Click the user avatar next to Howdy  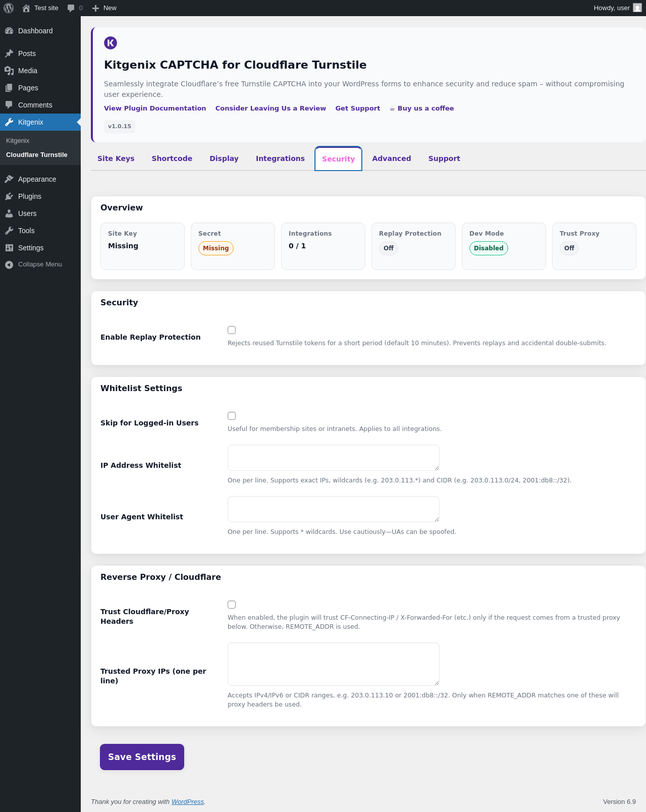637,8
